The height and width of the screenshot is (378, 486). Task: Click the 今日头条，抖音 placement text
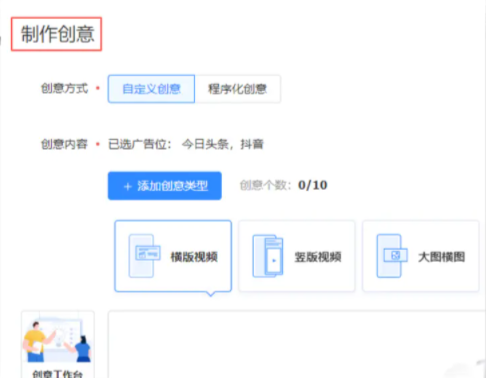coord(223,144)
